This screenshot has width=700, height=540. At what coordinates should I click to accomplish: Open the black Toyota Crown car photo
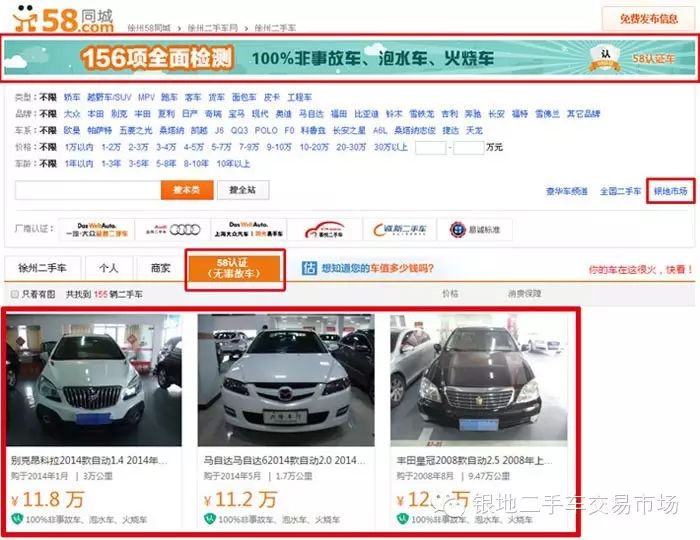pos(479,380)
